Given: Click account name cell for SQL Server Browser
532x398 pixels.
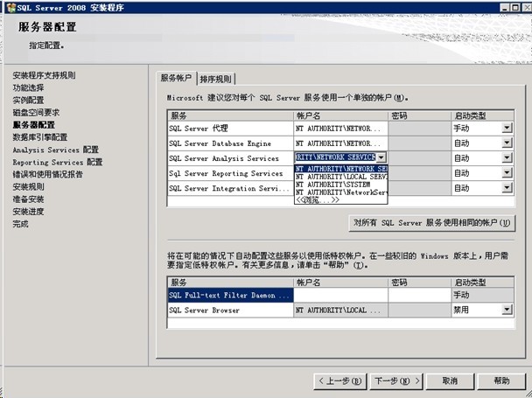Looking at the screenshot, I should pos(340,310).
